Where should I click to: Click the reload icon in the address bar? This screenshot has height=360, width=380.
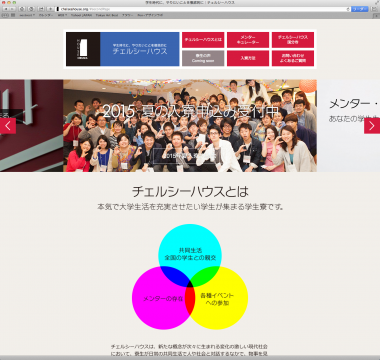[x=348, y=9]
